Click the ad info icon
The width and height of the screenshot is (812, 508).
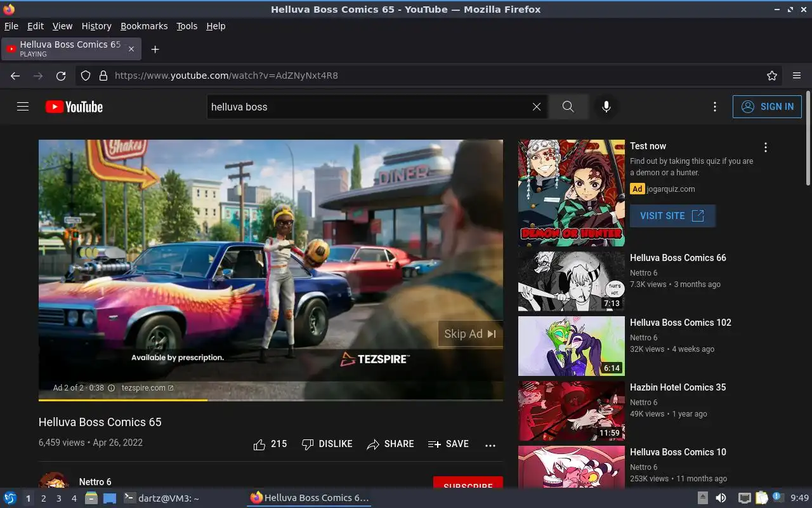pos(112,388)
